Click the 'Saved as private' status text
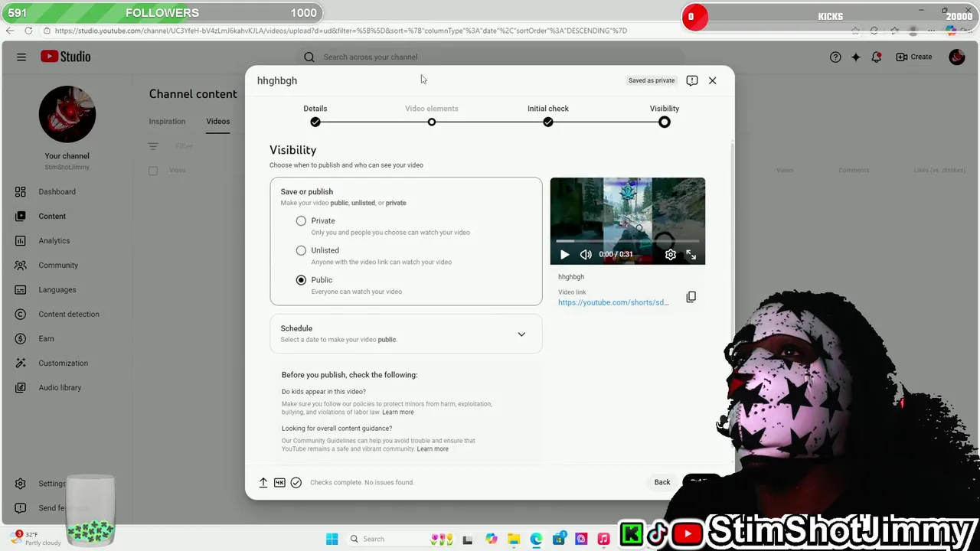 [x=652, y=80]
